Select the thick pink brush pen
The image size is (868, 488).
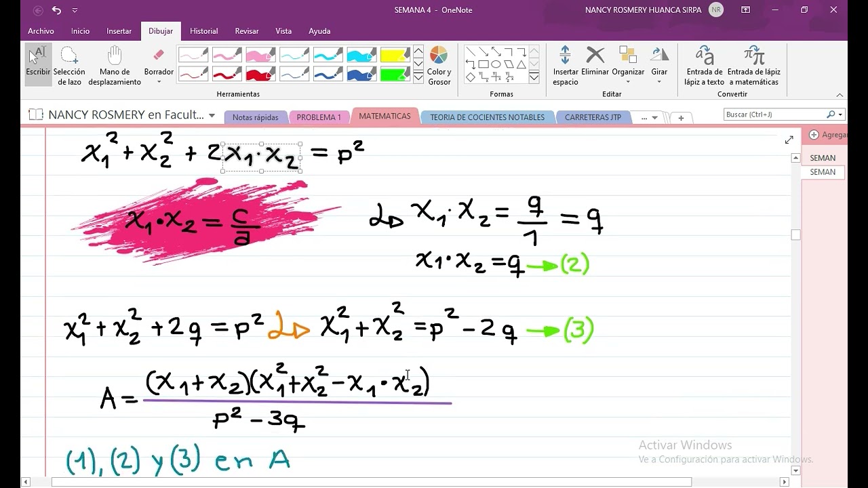260,55
